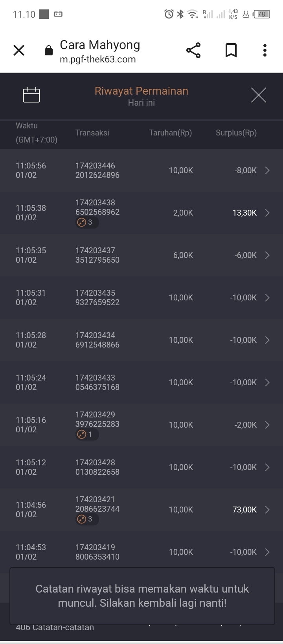Tap the alarm icon in status bar
The height and width of the screenshot is (644, 283).
click(x=169, y=15)
